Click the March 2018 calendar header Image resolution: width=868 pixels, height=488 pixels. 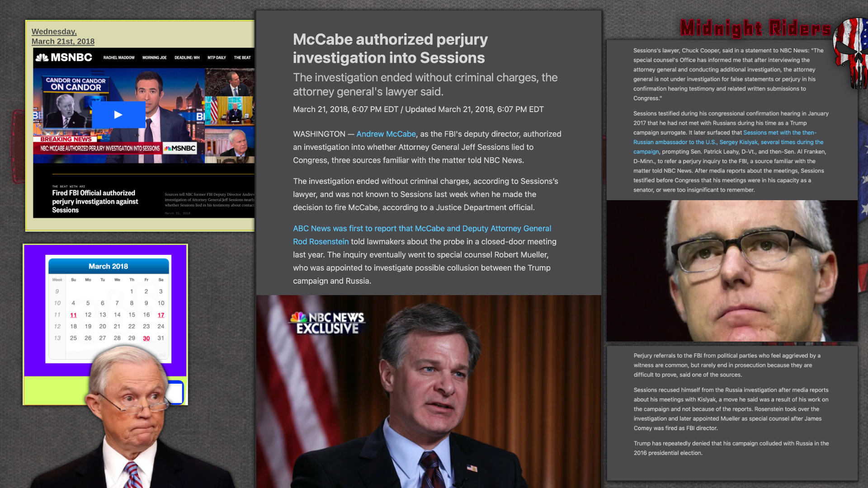pos(108,266)
